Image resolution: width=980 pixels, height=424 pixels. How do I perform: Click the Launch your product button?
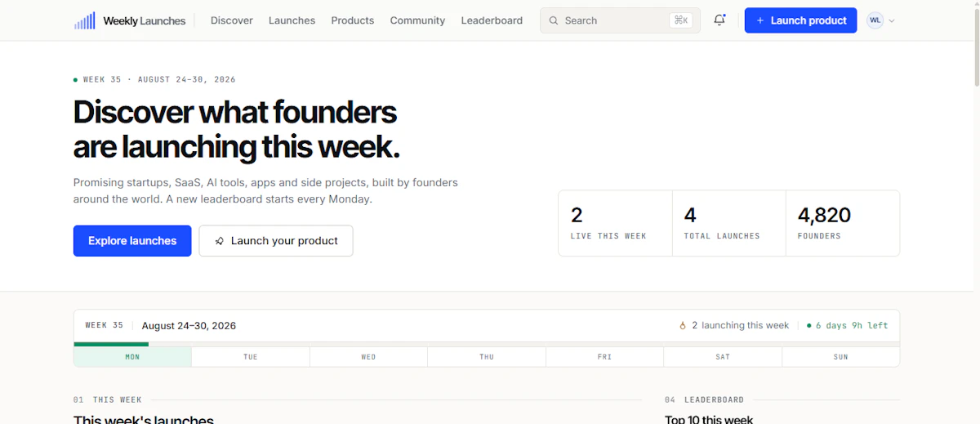pyautogui.click(x=276, y=241)
